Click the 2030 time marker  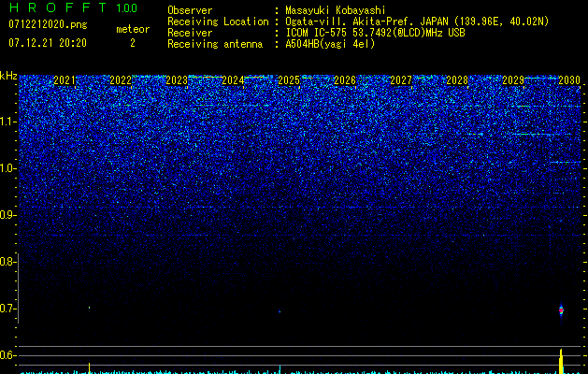[x=569, y=80]
